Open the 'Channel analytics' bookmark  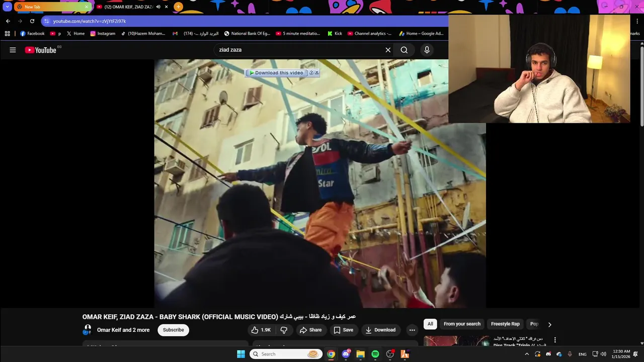[x=369, y=34]
